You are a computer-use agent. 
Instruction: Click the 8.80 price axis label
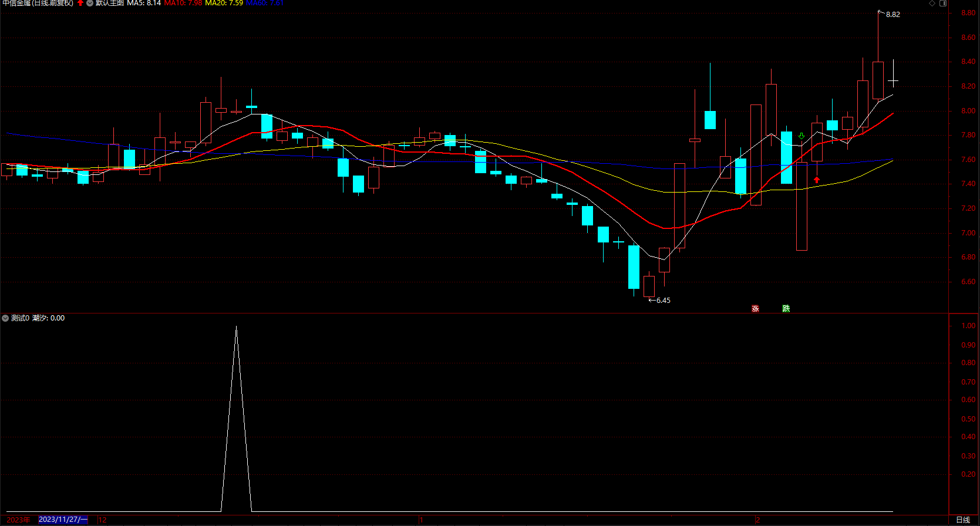(x=968, y=13)
